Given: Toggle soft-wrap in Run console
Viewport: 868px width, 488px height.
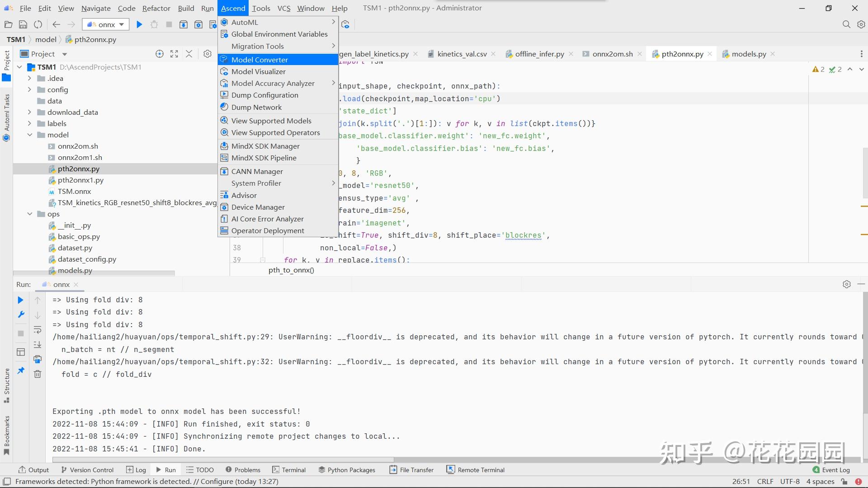Looking at the screenshot, I should pos(38,330).
